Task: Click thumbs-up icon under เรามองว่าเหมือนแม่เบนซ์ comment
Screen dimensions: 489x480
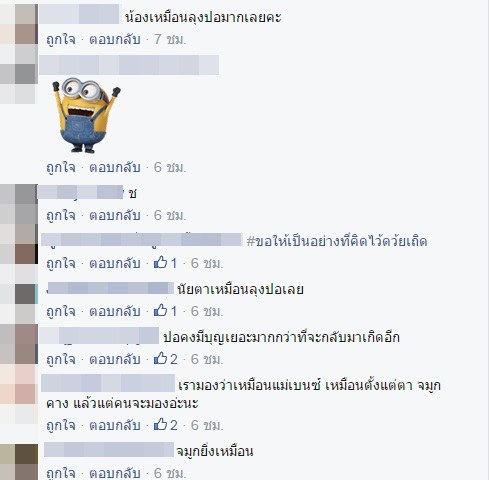Action: coord(160,424)
